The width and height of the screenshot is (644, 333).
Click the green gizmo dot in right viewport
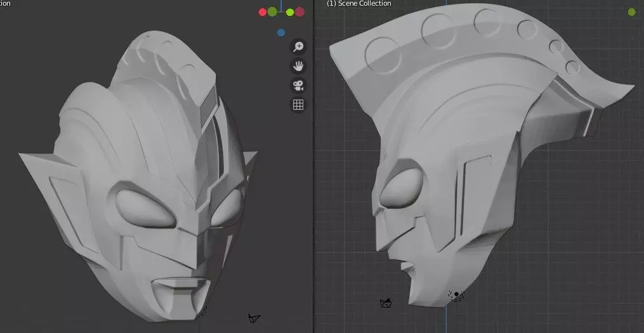pyautogui.click(x=632, y=12)
